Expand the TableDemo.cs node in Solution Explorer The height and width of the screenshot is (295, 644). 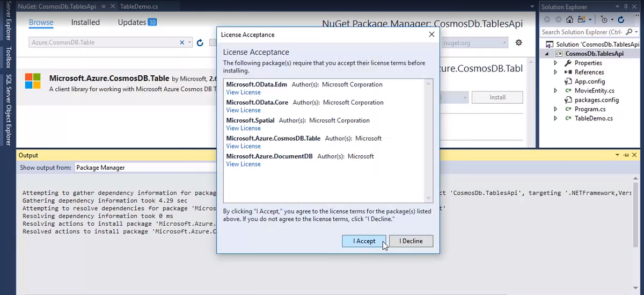click(x=555, y=118)
